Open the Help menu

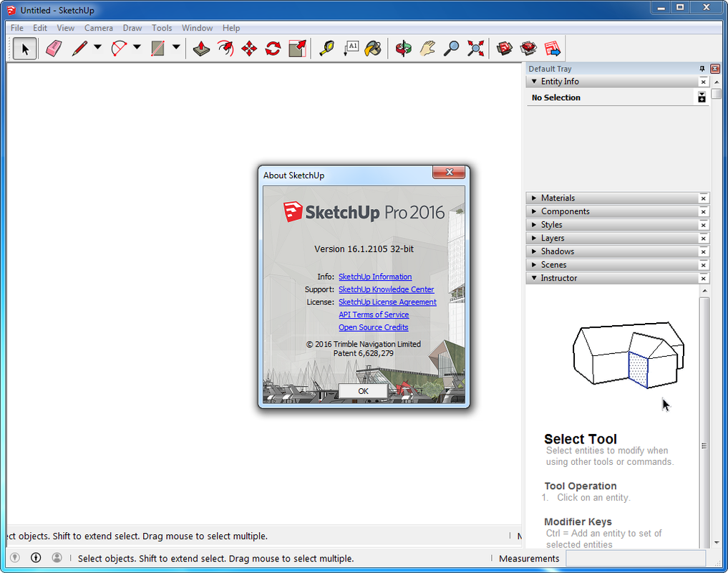pyautogui.click(x=231, y=28)
